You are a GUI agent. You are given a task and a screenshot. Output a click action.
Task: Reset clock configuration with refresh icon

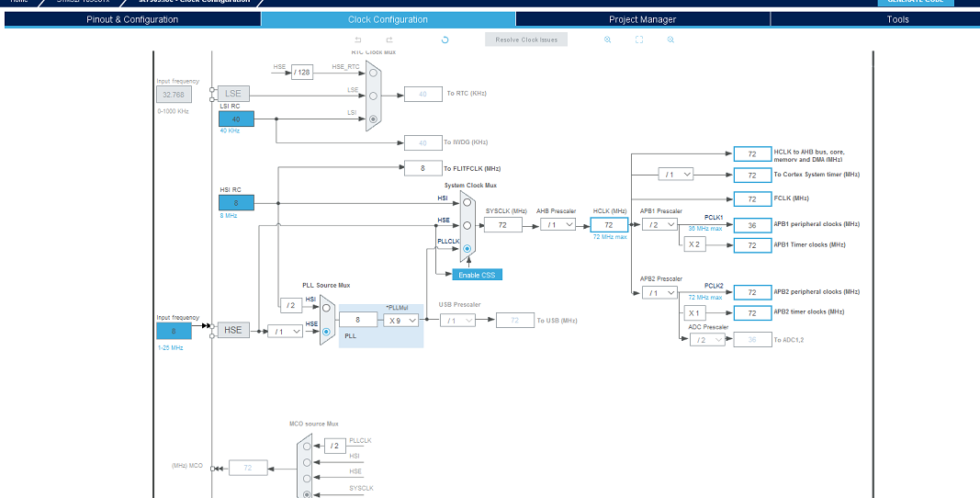click(445, 40)
